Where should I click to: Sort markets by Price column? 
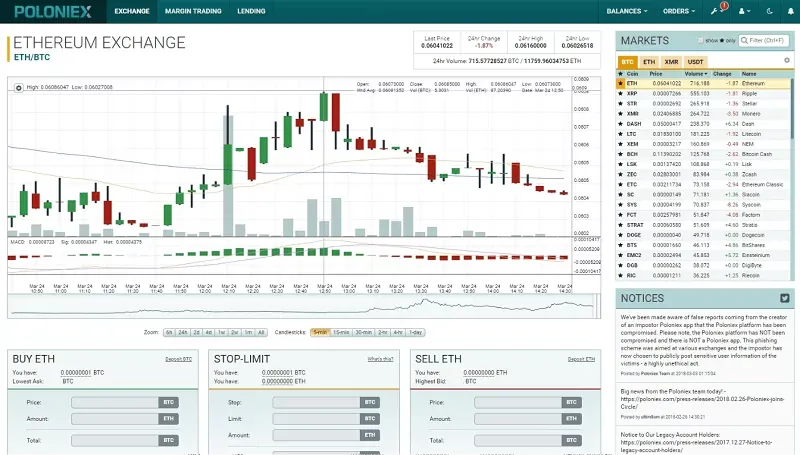coord(656,74)
